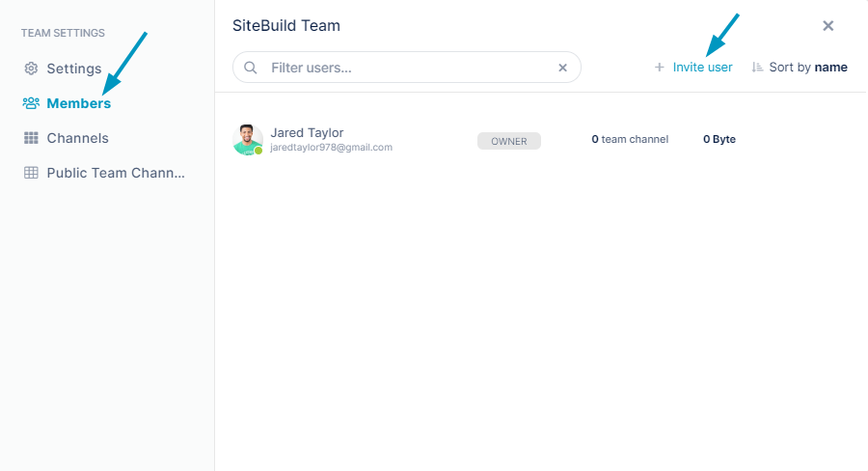Close the SiteBuild Team dialog
The width and height of the screenshot is (868, 471).
[x=828, y=25]
